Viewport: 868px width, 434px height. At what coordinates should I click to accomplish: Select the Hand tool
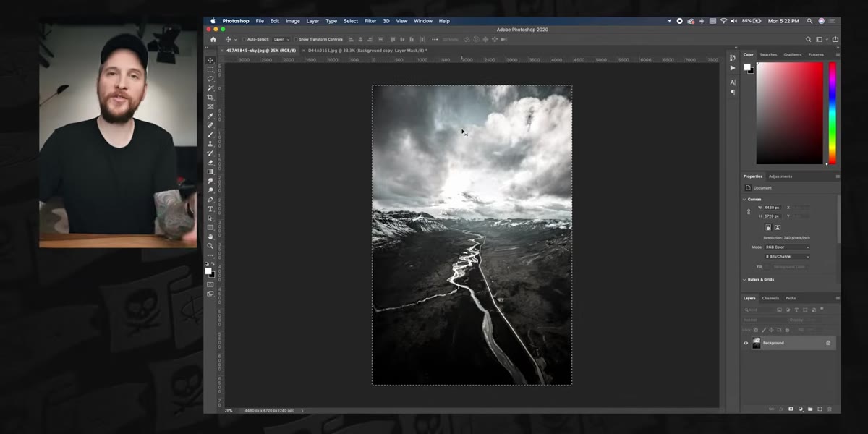tap(210, 237)
